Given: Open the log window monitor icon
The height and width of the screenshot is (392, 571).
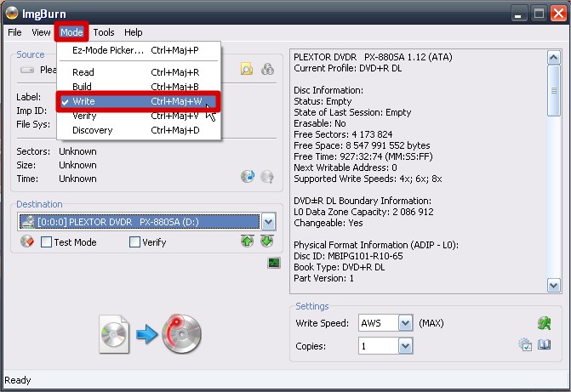Looking at the screenshot, I should click(273, 264).
